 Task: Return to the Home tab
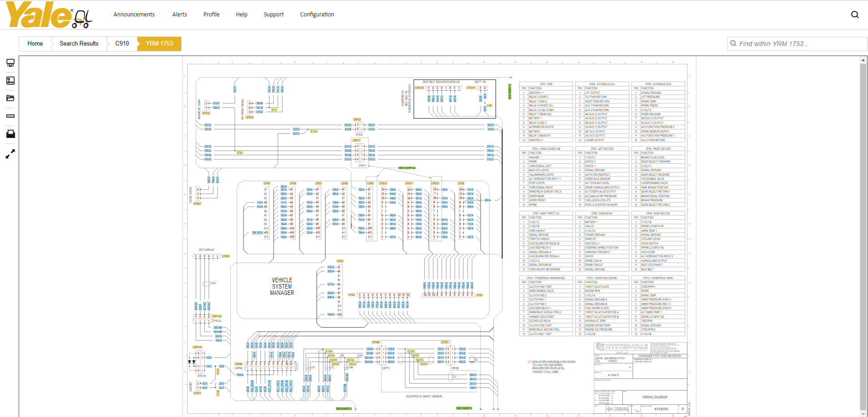[x=35, y=43]
